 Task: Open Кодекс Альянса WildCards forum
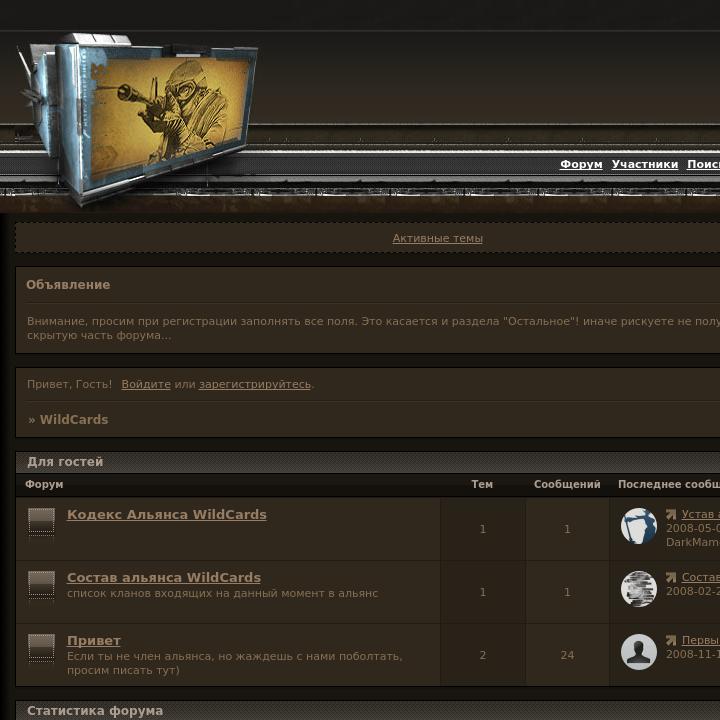coord(167,514)
